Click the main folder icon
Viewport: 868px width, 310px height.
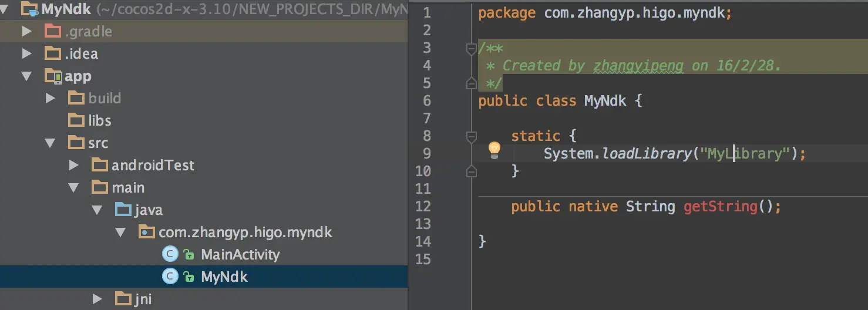(x=100, y=187)
